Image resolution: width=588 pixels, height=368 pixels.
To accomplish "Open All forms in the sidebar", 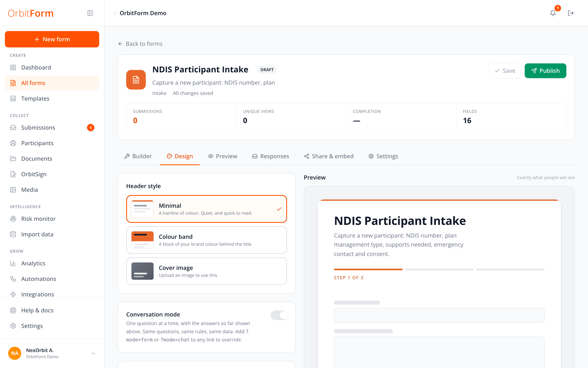I will (52, 83).
